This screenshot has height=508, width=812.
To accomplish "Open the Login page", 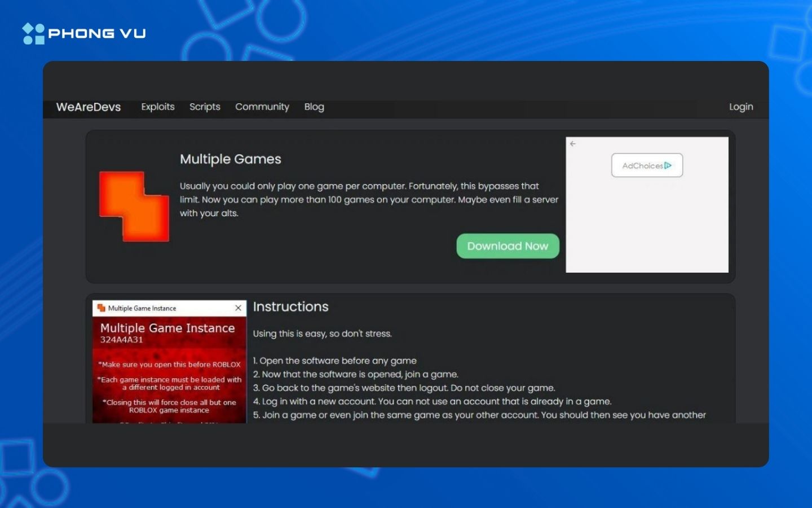I will 741,107.
